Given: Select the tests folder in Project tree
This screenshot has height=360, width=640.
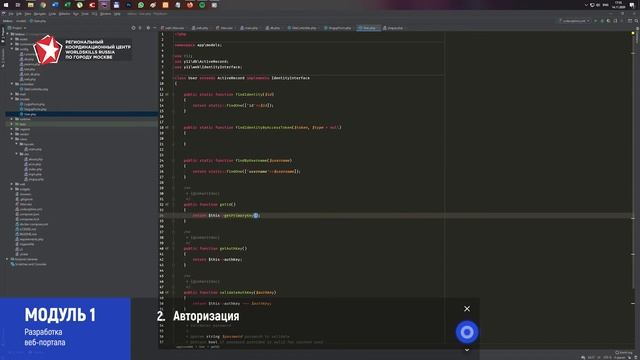Looking at the screenshot, I should pyautogui.click(x=23, y=124).
